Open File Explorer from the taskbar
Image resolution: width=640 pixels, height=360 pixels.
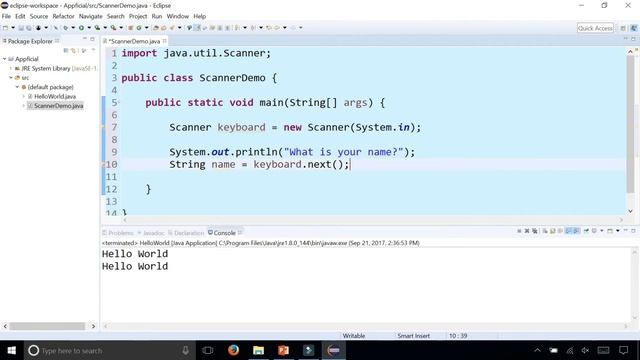(258, 350)
